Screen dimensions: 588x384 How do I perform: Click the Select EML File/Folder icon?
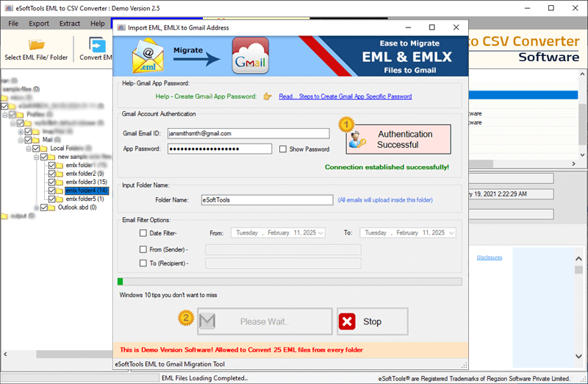(x=36, y=45)
